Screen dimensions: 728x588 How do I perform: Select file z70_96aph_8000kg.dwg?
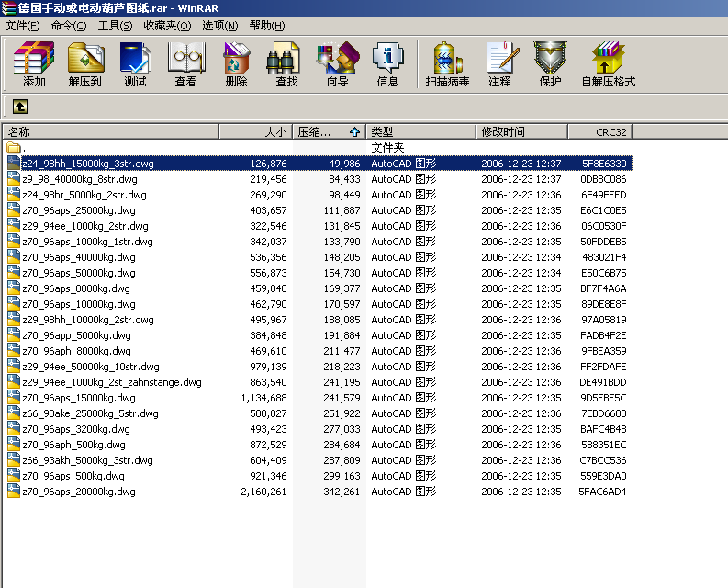click(319, 351)
